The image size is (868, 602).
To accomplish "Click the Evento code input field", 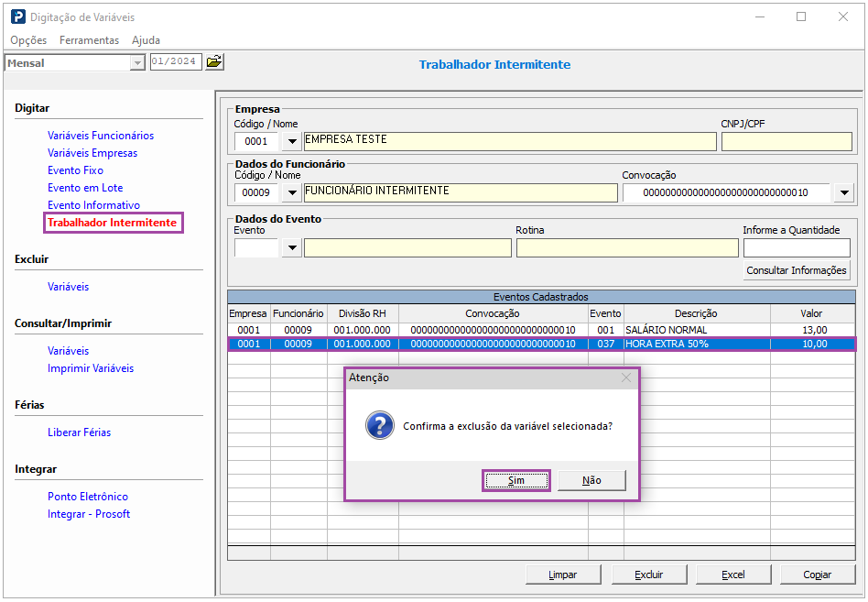I will point(256,247).
